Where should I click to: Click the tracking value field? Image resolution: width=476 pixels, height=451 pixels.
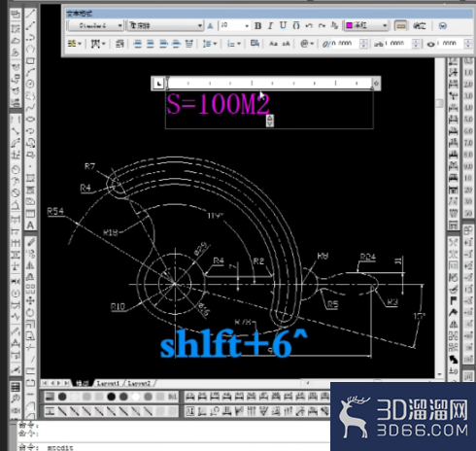tap(397, 43)
